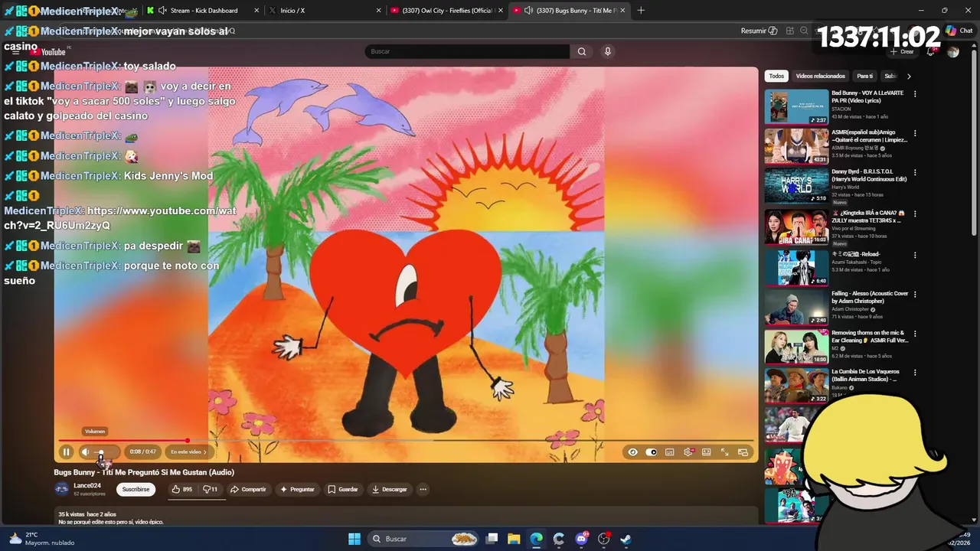This screenshot has width=980, height=551.
Task: Open the Lance024 channel avatar
Action: pos(61,489)
